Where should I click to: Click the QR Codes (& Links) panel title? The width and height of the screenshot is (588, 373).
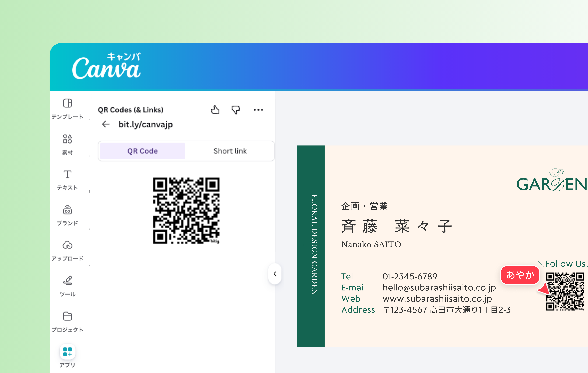[131, 110]
